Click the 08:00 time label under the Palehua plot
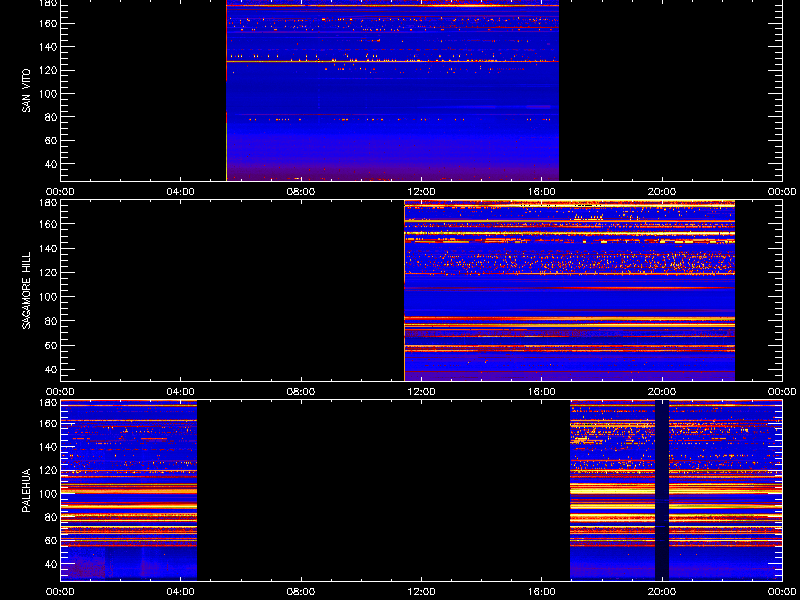The image size is (800, 600). tap(301, 592)
